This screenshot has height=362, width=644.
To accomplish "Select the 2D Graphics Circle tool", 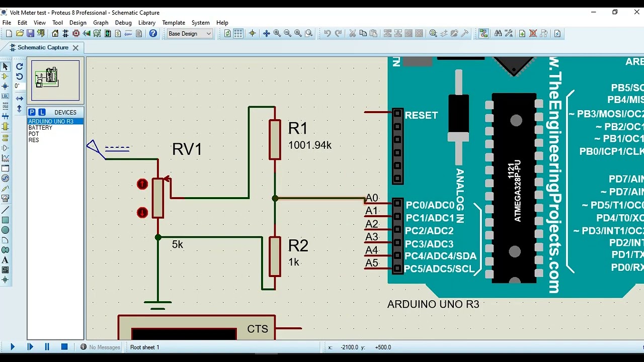I will click(5, 230).
